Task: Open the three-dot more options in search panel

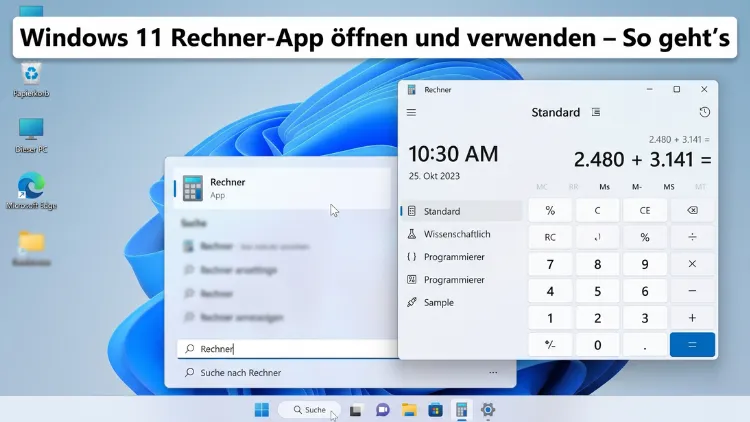Action: 493,372
